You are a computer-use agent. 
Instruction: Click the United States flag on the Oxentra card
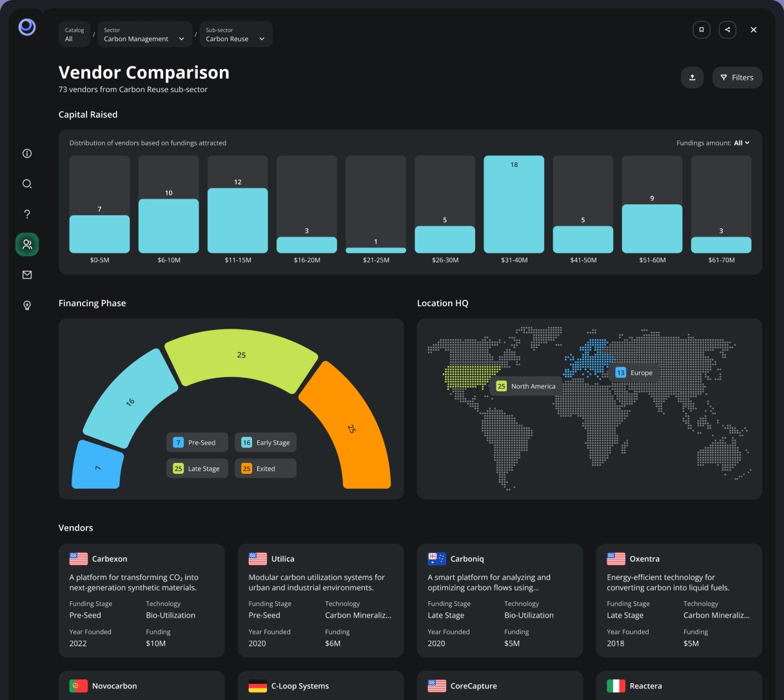(x=616, y=559)
